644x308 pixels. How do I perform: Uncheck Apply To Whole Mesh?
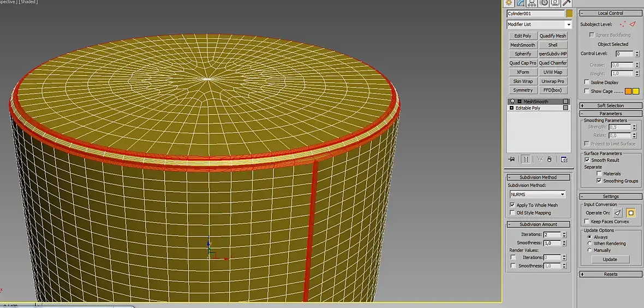pyautogui.click(x=512, y=205)
